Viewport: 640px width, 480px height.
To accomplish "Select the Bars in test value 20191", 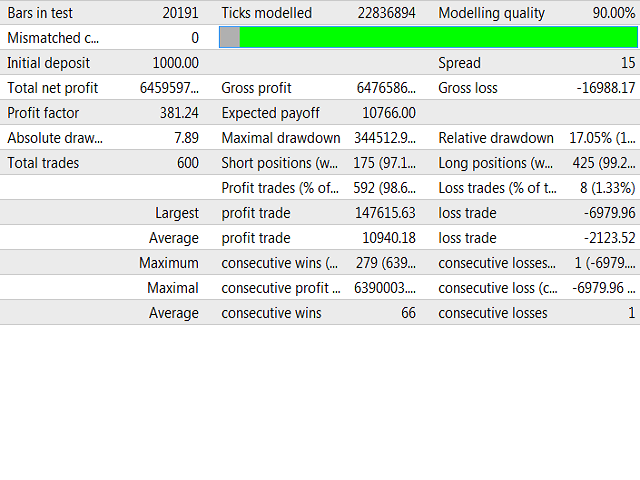I will click(x=180, y=13).
